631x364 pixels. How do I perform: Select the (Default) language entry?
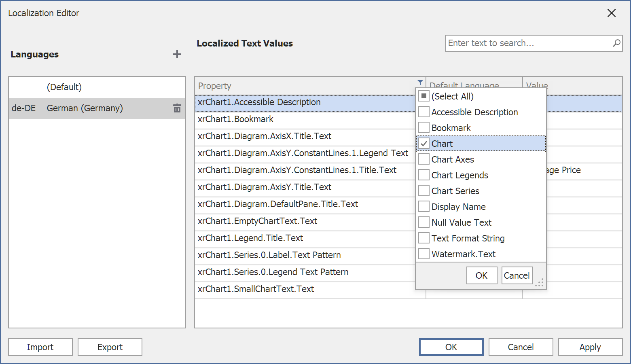97,87
